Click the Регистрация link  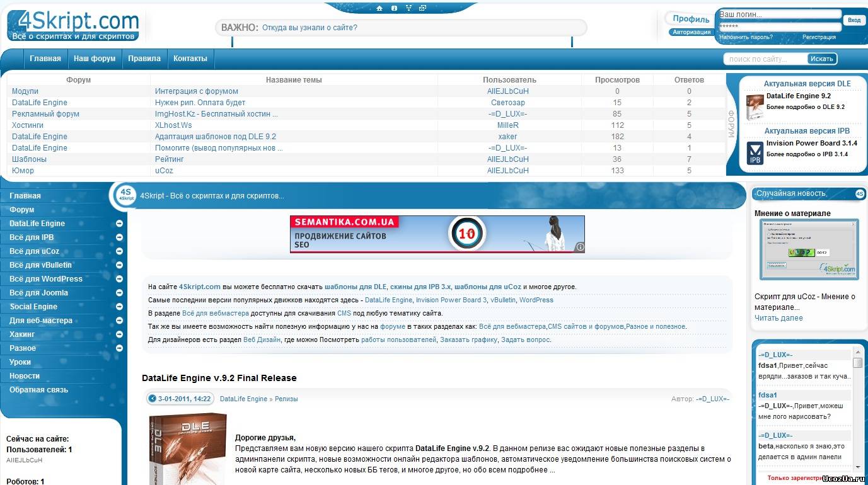[x=819, y=37]
